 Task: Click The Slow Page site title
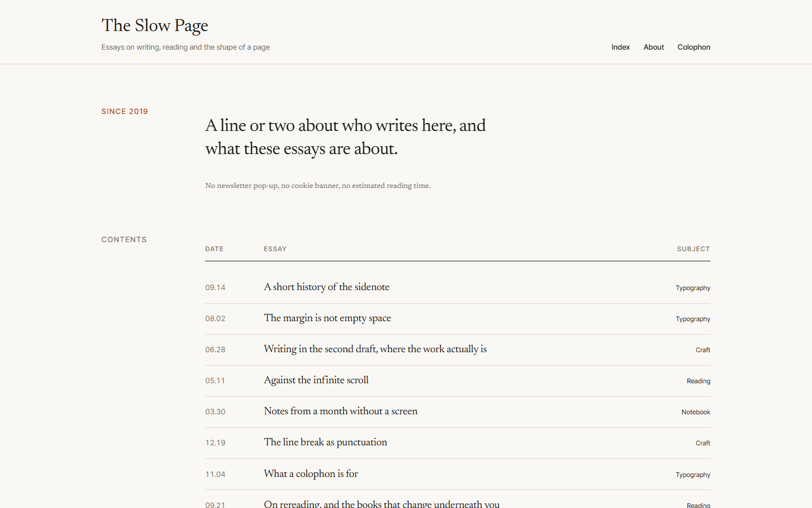155,25
